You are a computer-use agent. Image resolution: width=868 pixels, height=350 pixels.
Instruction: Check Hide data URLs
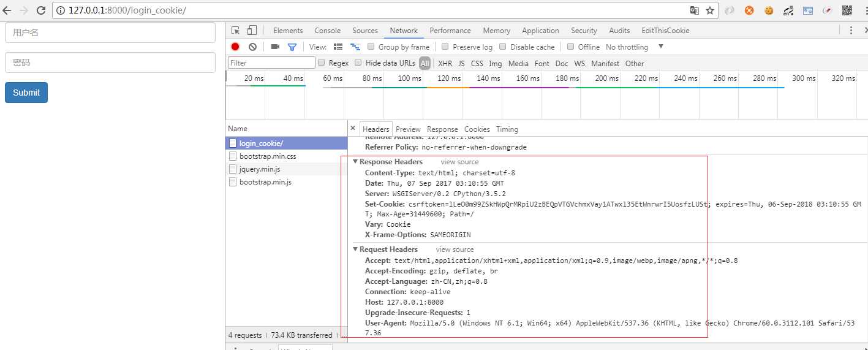coord(358,63)
